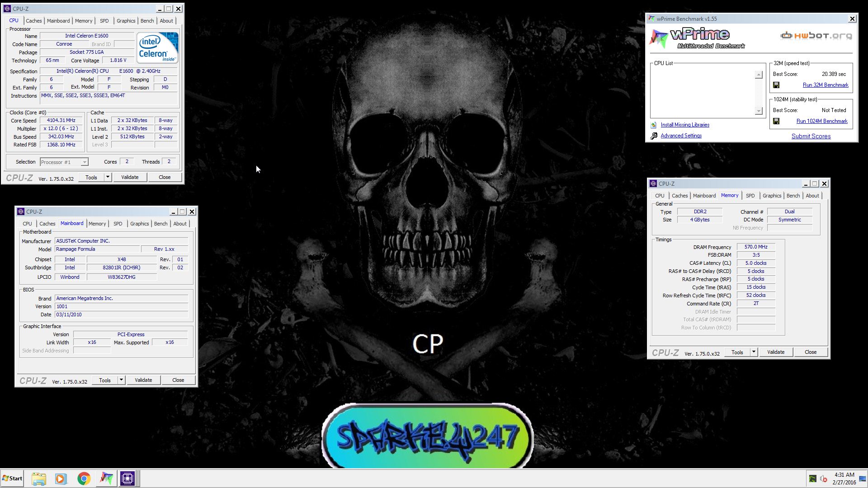Minimize the Mainboard CPU-Z window
868x488 pixels.
pos(173,211)
